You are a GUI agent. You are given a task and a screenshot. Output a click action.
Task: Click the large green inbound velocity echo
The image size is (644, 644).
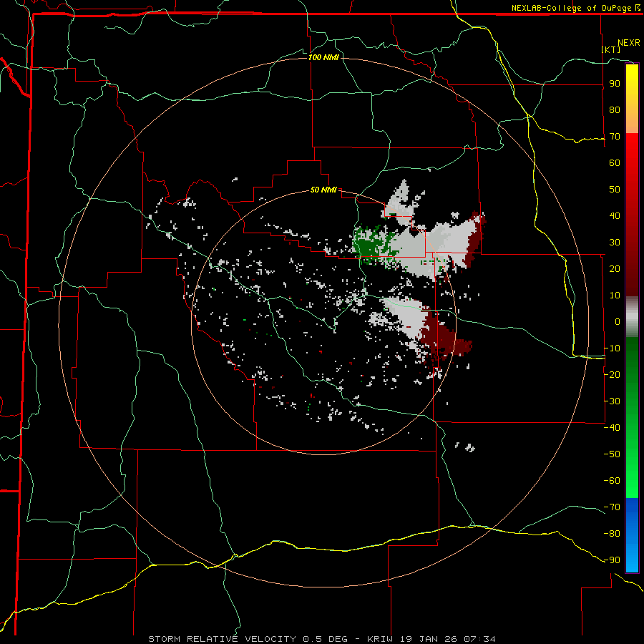[x=371, y=245]
